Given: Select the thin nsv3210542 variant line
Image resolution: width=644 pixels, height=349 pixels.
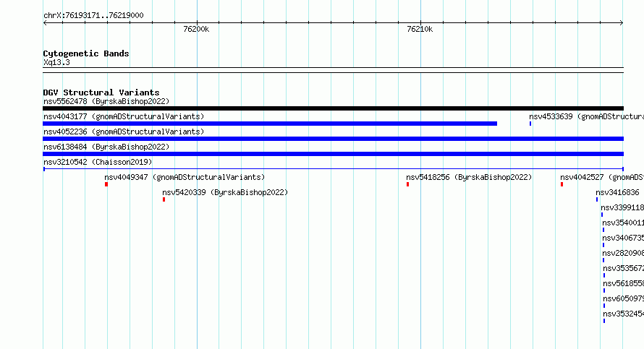Looking at the screenshot, I should click(x=333, y=169).
